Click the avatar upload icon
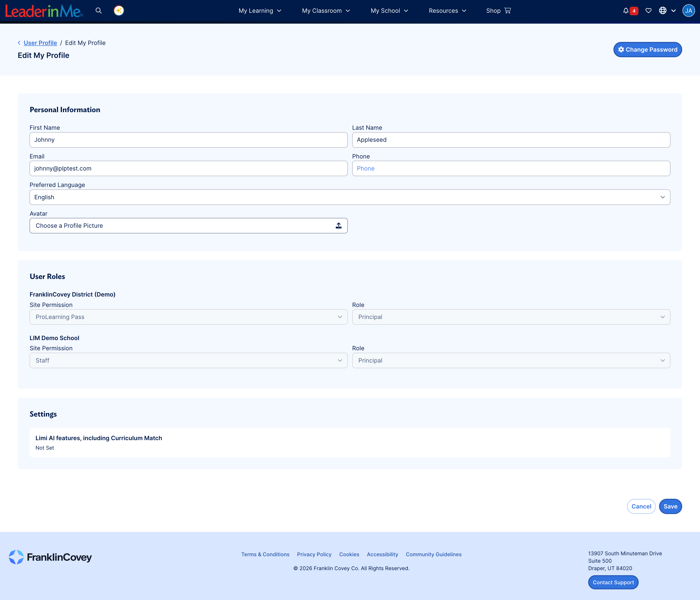This screenshot has height=600, width=700. [x=338, y=226]
